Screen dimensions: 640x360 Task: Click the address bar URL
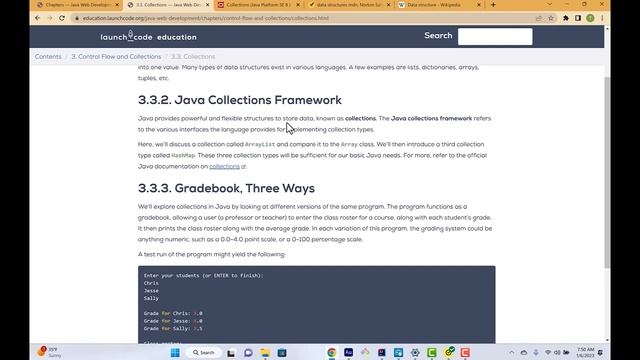coord(206,18)
